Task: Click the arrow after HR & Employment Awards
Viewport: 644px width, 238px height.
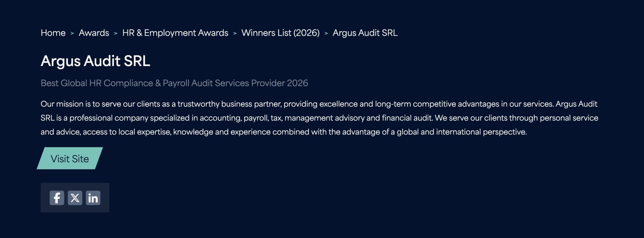Action: point(235,33)
